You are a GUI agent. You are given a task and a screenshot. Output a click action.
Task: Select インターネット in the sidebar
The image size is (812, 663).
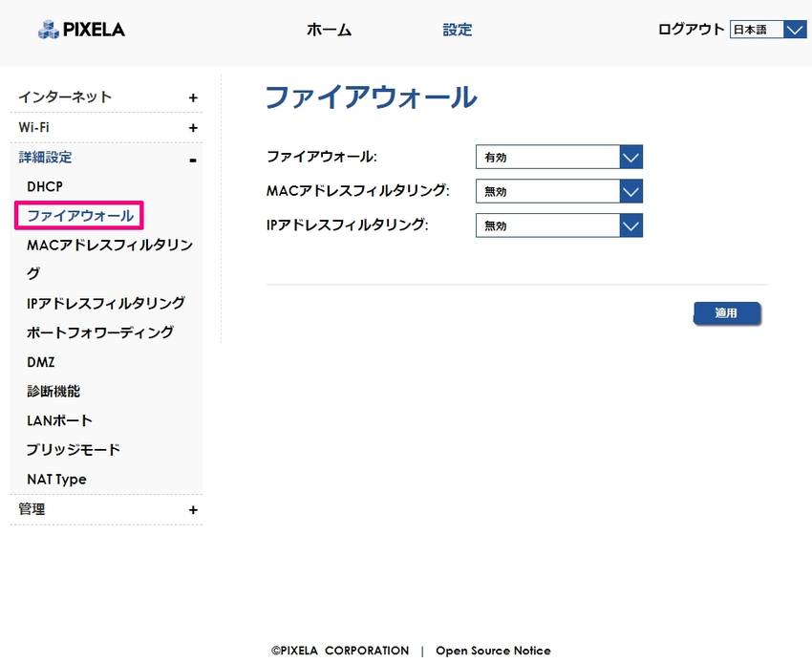coord(65,96)
